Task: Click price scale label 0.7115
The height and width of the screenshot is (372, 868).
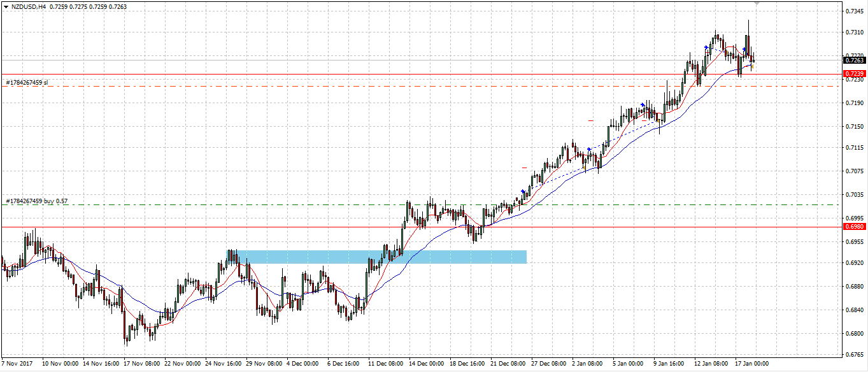Action: 855,148
